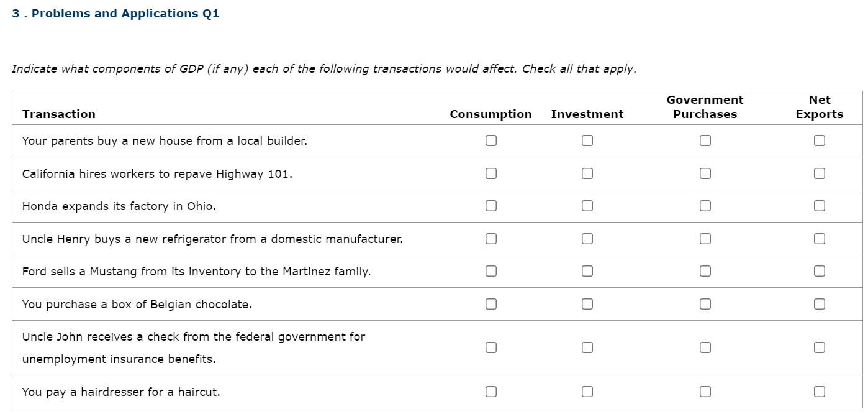Click the Transaction column header
Viewport: 868px width, 414px height.
[59, 114]
